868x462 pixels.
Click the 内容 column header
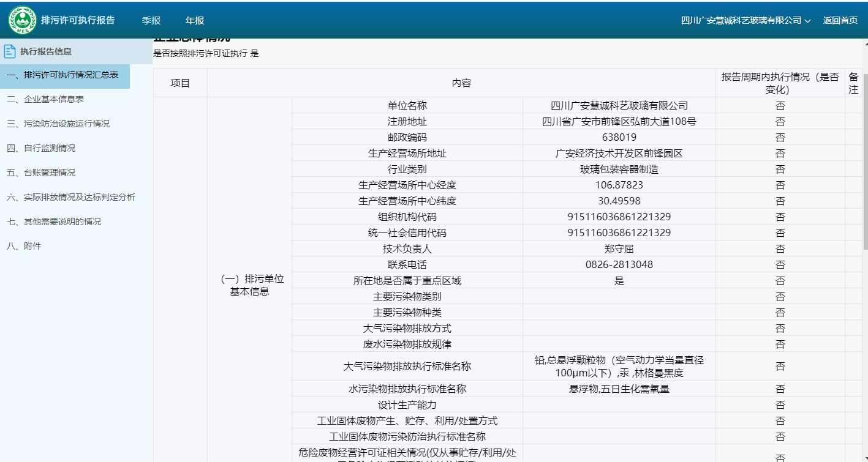click(461, 83)
